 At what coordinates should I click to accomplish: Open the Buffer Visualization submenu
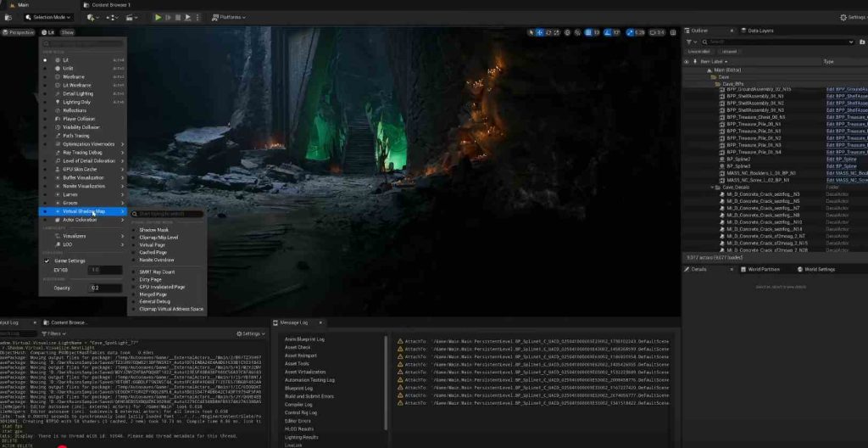pos(83,177)
